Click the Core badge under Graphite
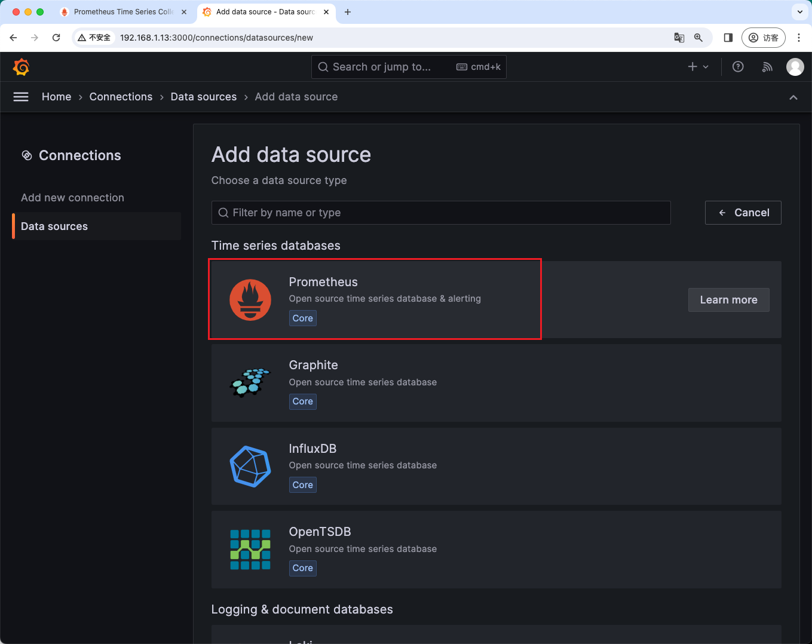Screen dimensions: 812x644 click(x=303, y=401)
